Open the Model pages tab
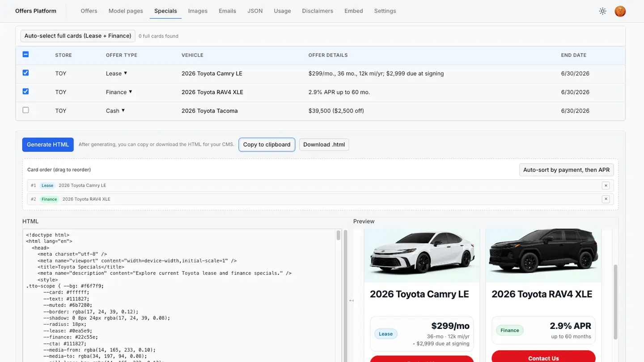 tap(126, 11)
